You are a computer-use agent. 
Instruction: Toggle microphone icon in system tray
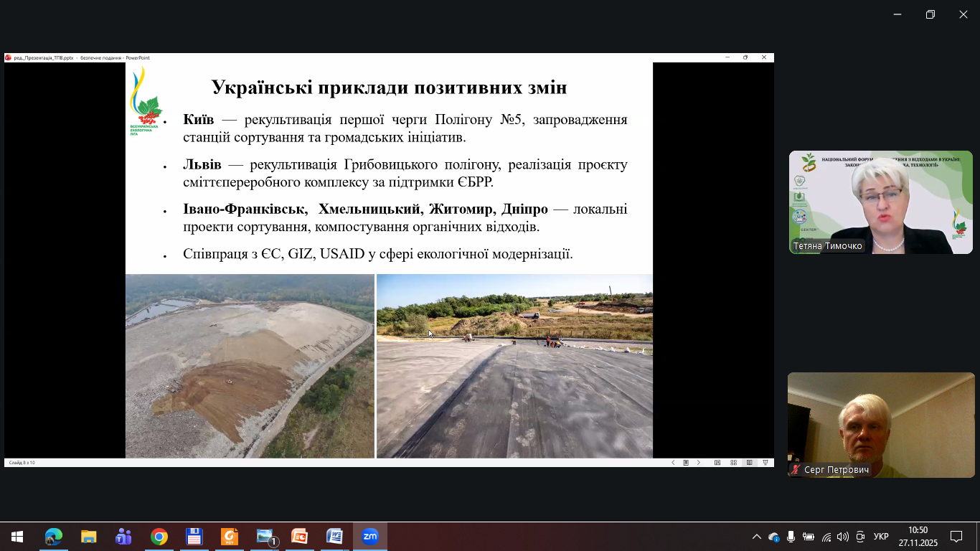point(791,537)
